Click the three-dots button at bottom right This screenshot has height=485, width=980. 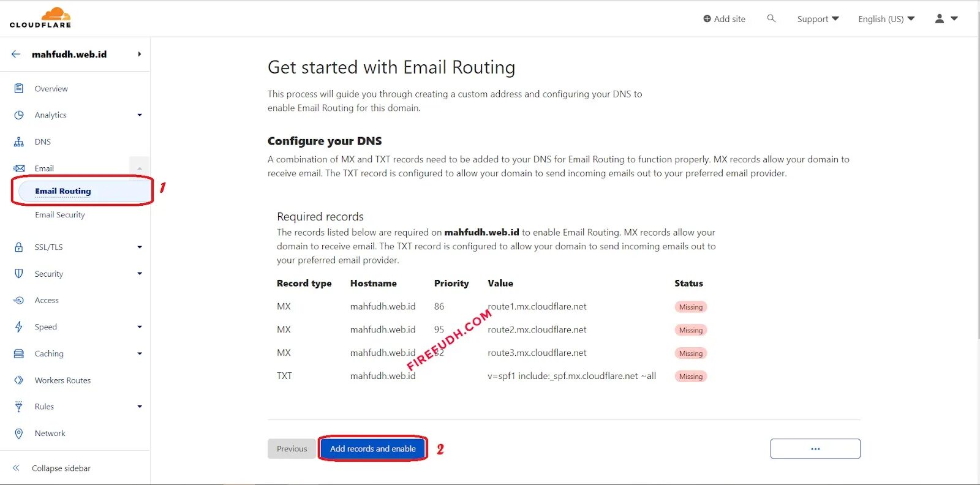tap(815, 449)
